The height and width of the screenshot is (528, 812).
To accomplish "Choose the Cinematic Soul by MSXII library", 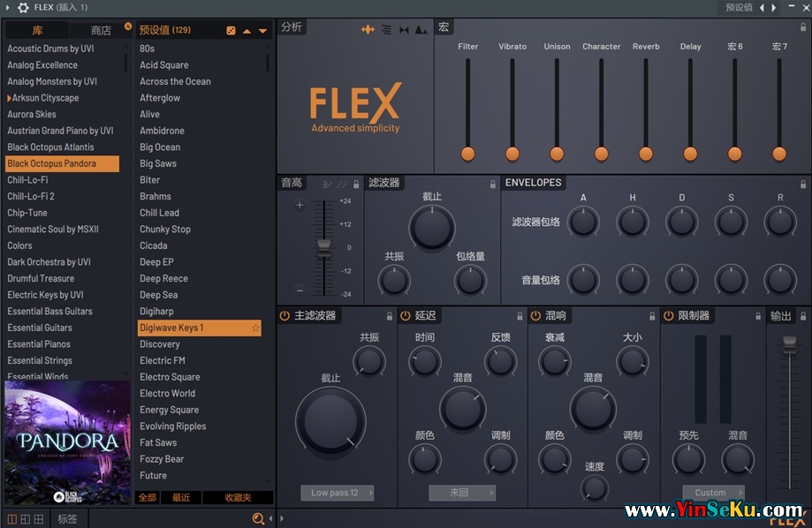I will 53,229.
